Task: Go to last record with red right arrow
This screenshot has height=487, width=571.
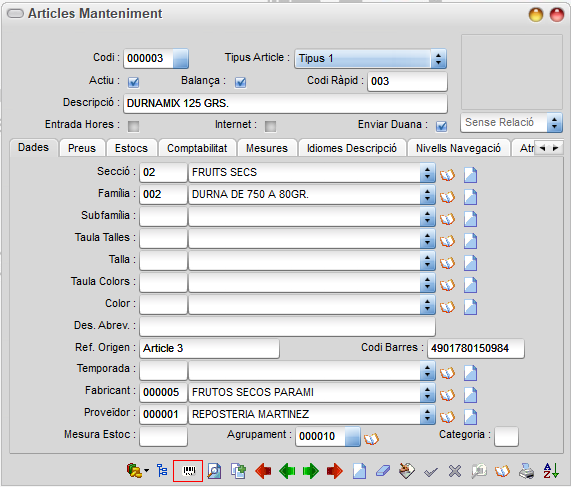Action: (x=335, y=471)
